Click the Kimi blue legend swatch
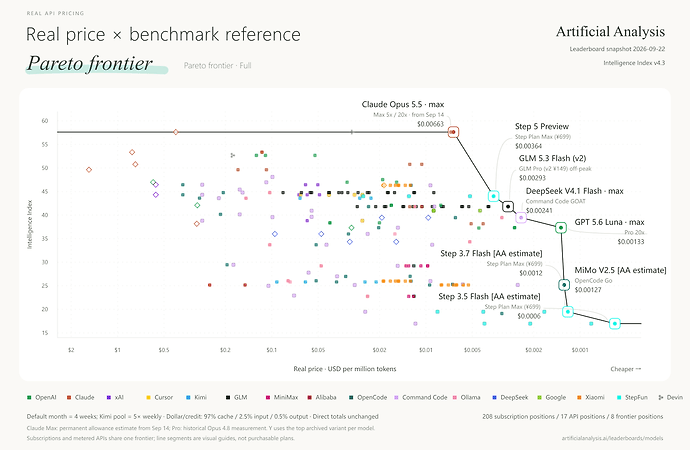 [x=188, y=397]
